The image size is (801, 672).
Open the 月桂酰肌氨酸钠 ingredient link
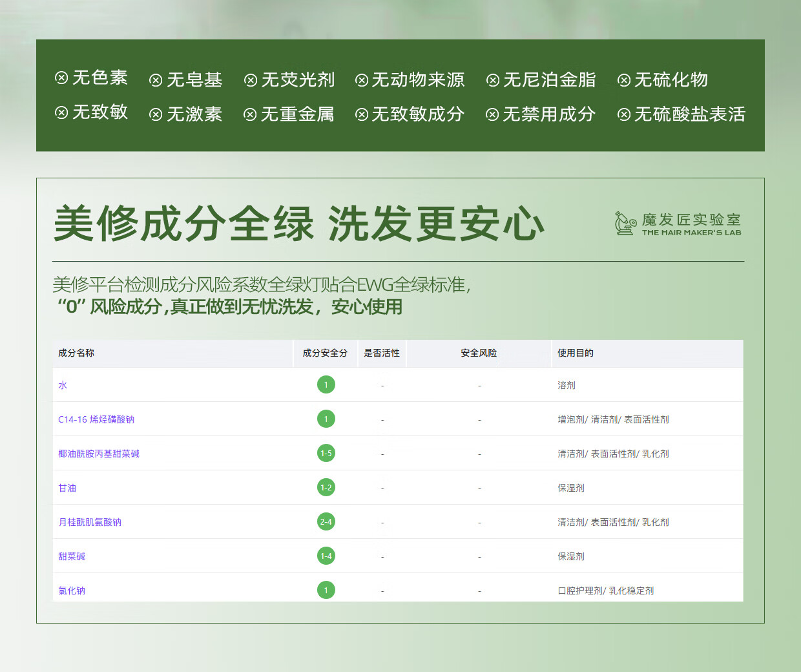point(90,522)
